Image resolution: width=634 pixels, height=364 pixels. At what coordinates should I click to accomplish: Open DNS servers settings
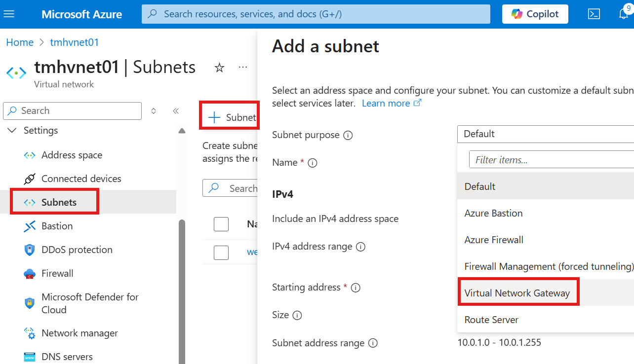[67, 357]
